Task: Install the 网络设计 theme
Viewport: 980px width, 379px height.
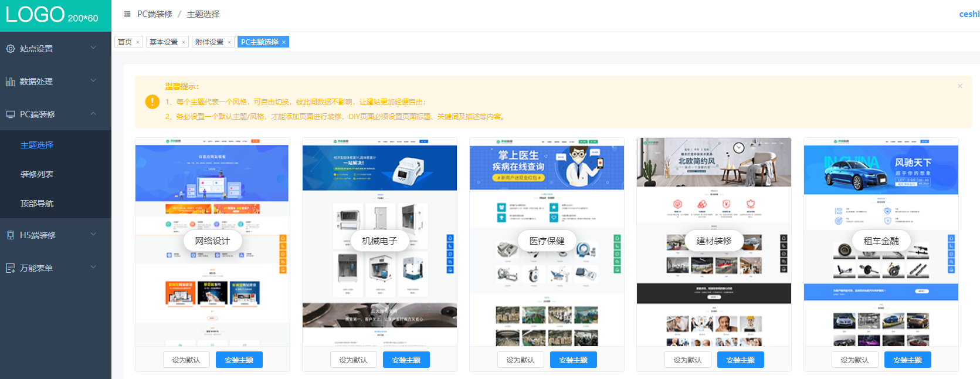Action: (239, 360)
